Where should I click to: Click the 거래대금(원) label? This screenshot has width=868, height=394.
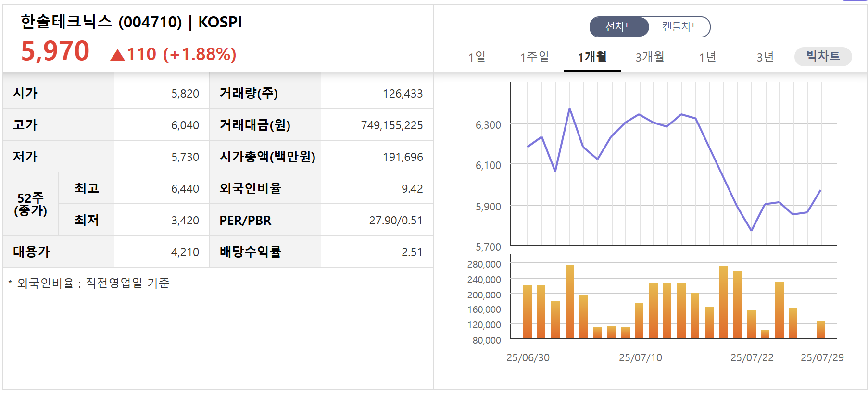tap(255, 125)
